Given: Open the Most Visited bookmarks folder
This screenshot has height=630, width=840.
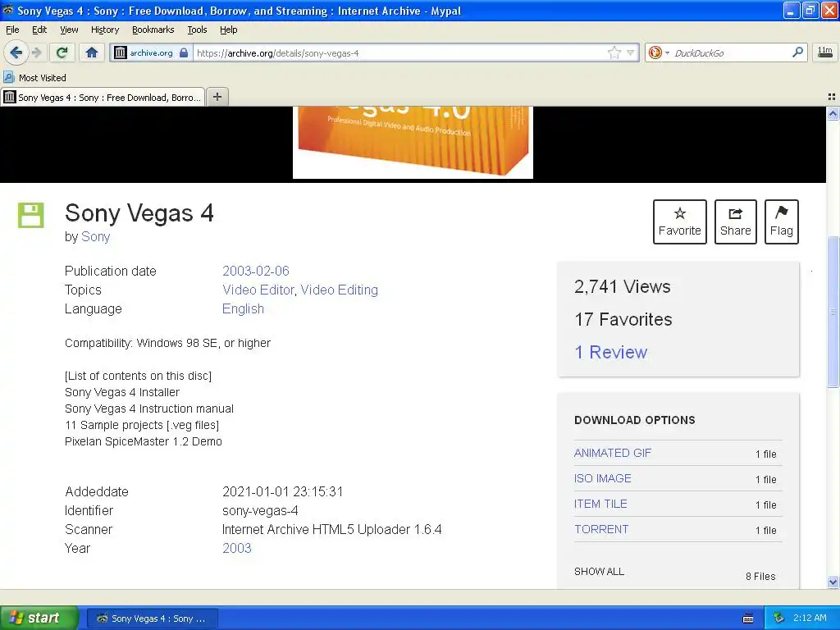Looking at the screenshot, I should pos(34,78).
